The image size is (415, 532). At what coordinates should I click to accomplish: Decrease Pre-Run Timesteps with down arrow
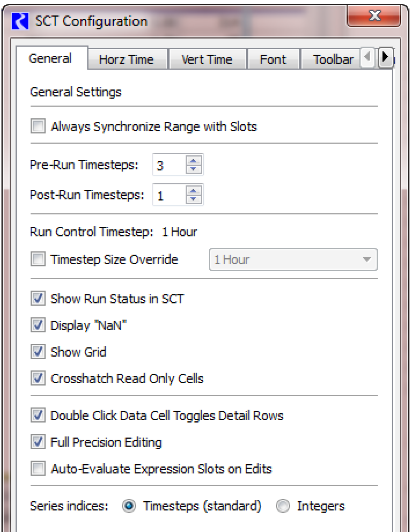193,169
